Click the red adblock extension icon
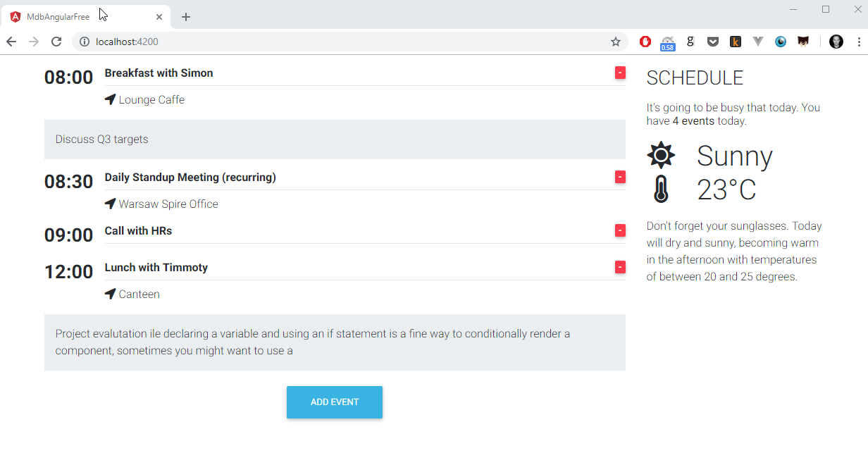868x453 pixels. (x=645, y=42)
